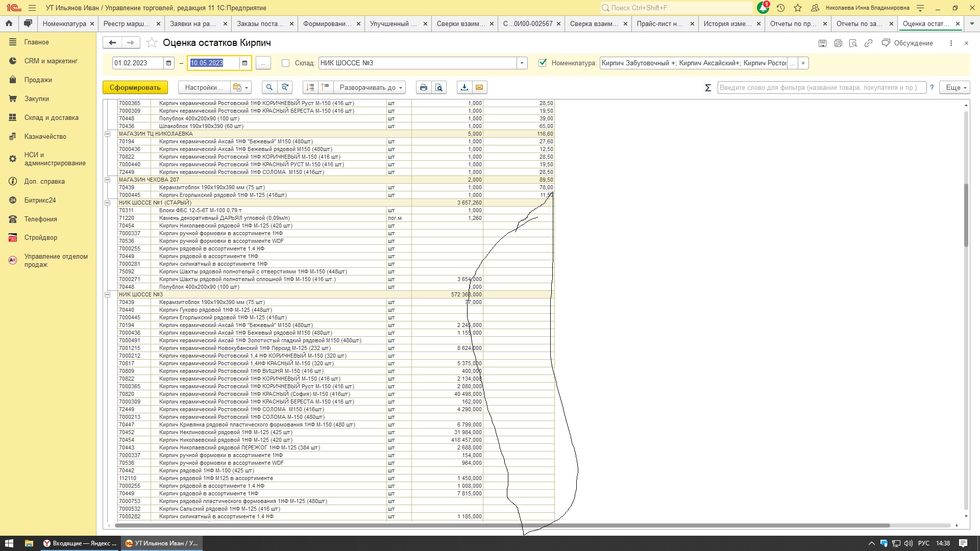Screen dimensions: 980x551
Task: Add report to favorites star
Action: pos(152,43)
